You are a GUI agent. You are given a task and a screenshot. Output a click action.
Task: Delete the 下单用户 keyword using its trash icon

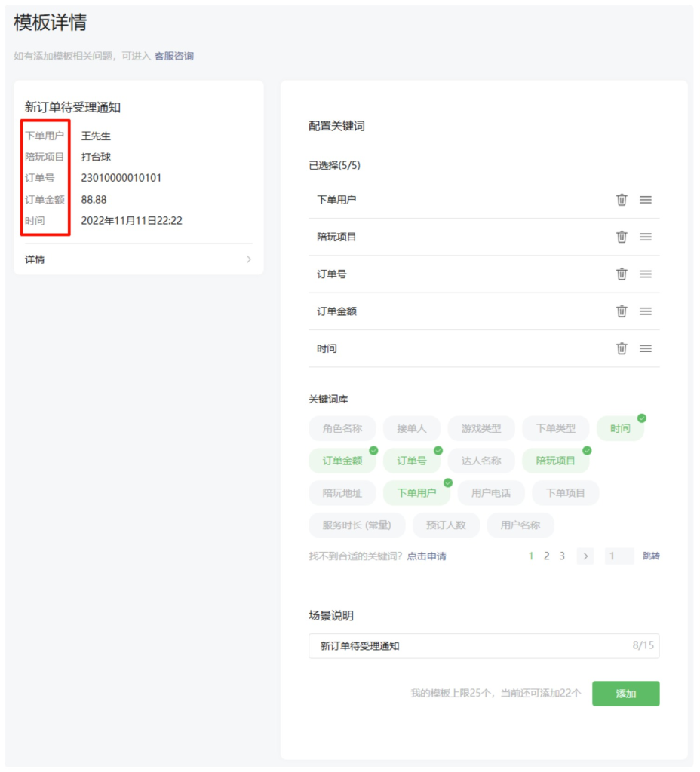pos(622,200)
